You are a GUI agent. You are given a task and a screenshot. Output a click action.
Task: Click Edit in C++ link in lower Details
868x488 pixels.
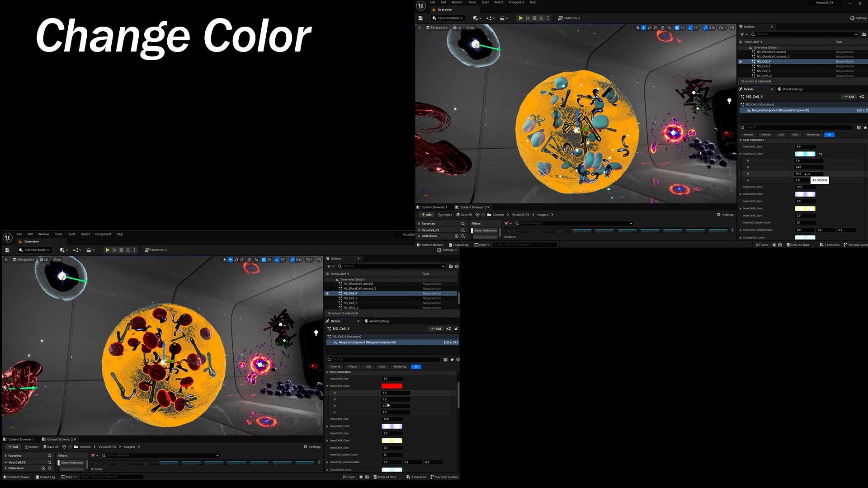tap(451, 343)
